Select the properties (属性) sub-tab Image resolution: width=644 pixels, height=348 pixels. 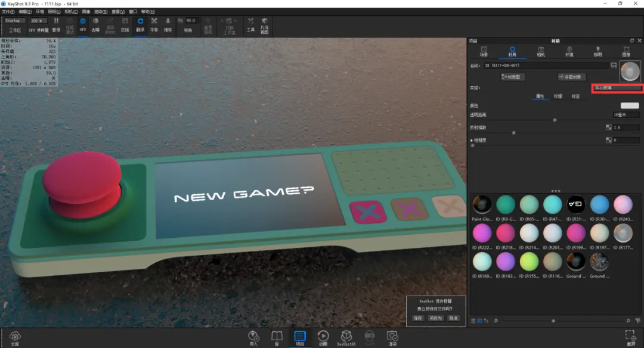(540, 97)
